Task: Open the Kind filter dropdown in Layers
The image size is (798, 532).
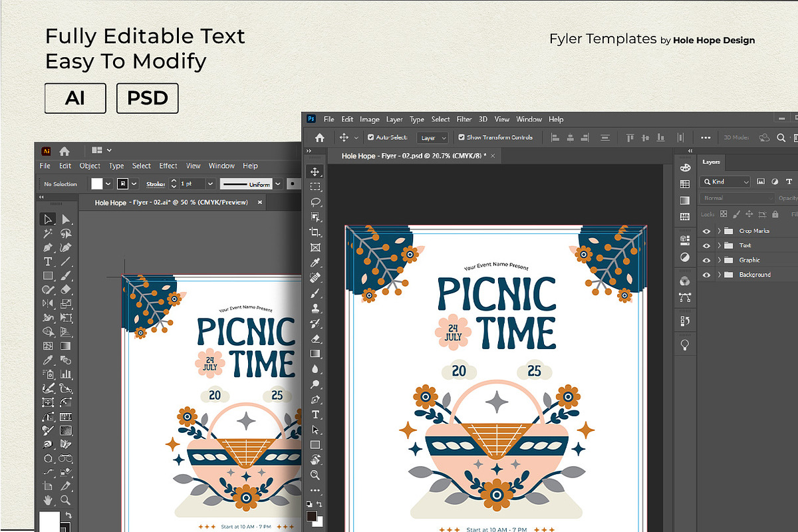Action: pos(726,182)
